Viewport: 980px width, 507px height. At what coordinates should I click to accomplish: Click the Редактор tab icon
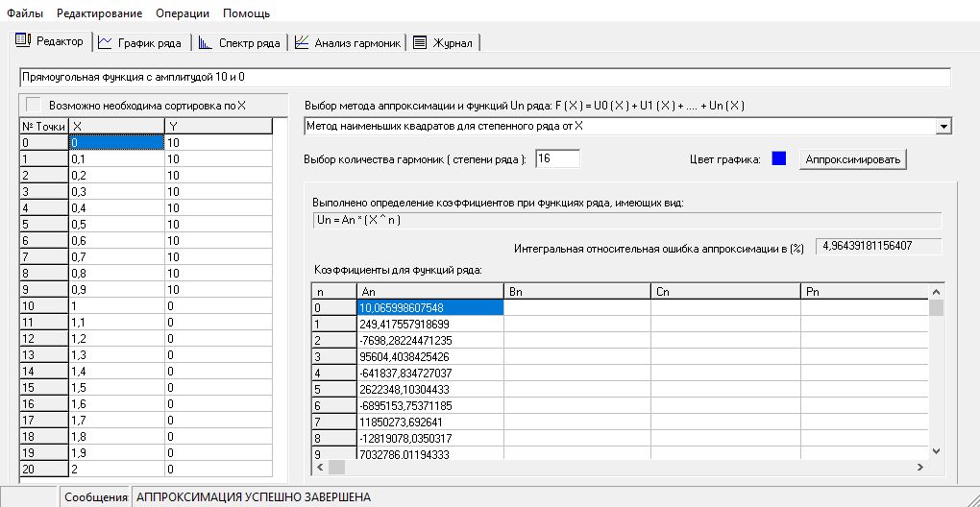23,41
